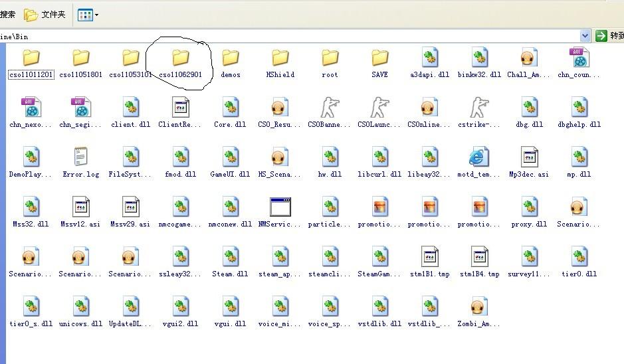Viewport: 624px width, 364px height.
Task: Click the 搜索 search toolbar button
Action: [7, 15]
